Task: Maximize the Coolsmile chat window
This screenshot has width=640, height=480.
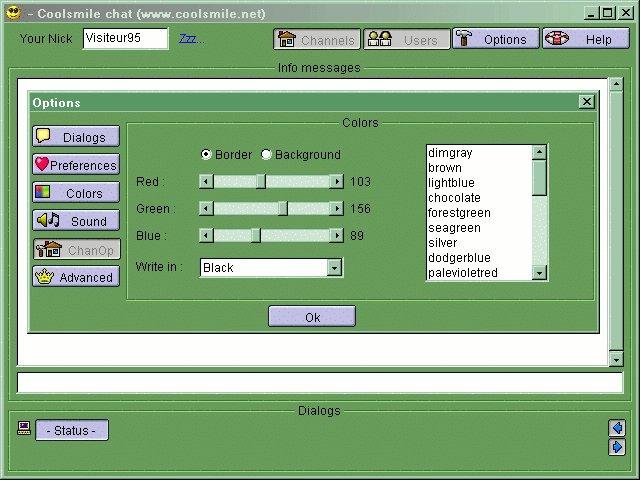Action: tap(608, 13)
